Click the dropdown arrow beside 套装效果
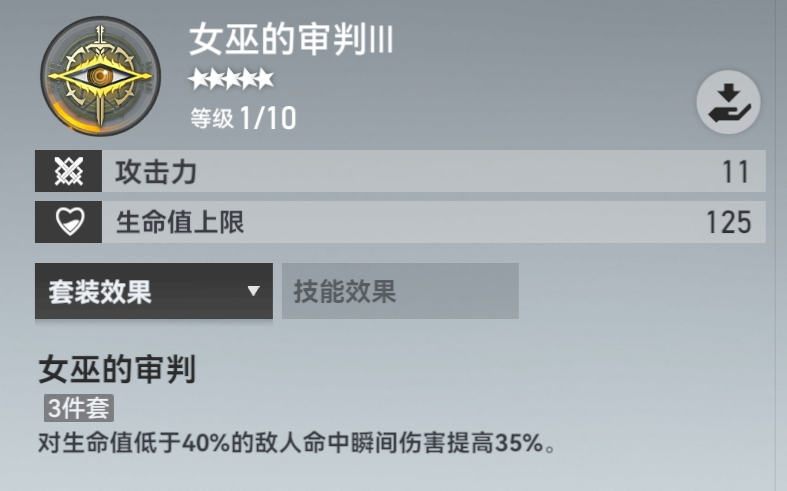The width and height of the screenshot is (787, 491). click(x=253, y=291)
